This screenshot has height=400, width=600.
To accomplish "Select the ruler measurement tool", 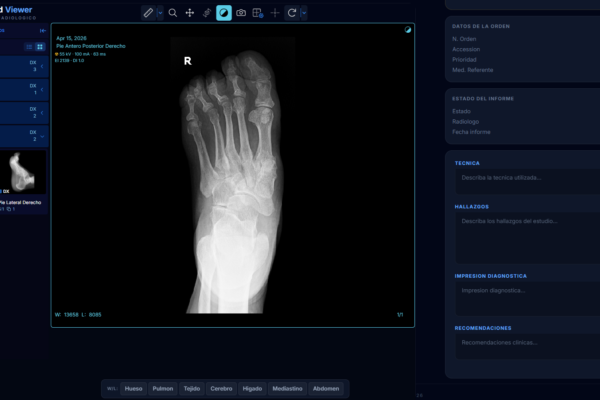I will (148, 13).
